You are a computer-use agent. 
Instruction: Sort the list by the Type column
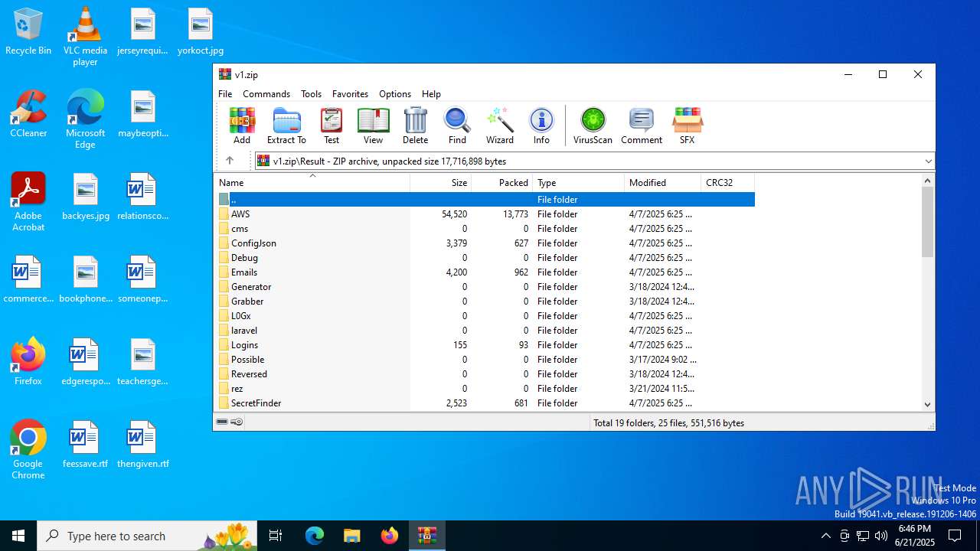click(x=579, y=183)
